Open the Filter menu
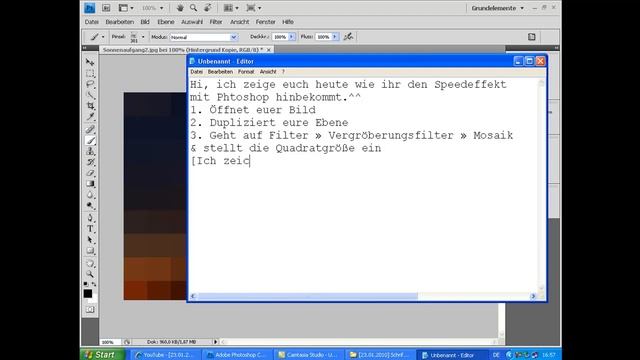Viewport: 640px width, 360px height. (x=216, y=22)
